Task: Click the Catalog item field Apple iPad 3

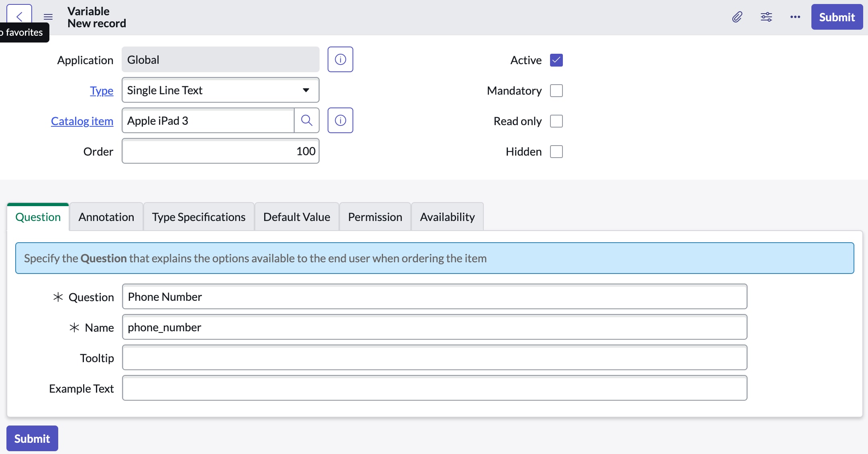Action: coord(208,120)
